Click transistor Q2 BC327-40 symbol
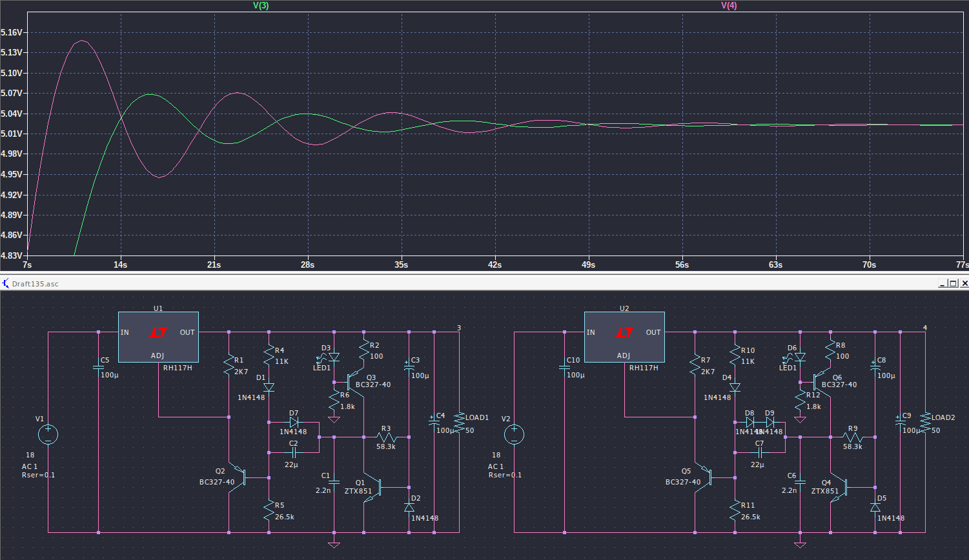Image resolution: width=969 pixels, height=560 pixels. click(238, 477)
